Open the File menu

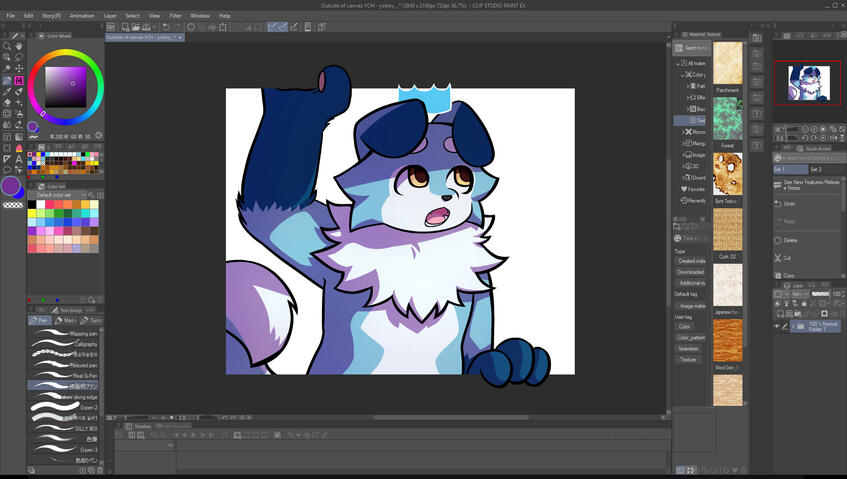click(x=10, y=16)
